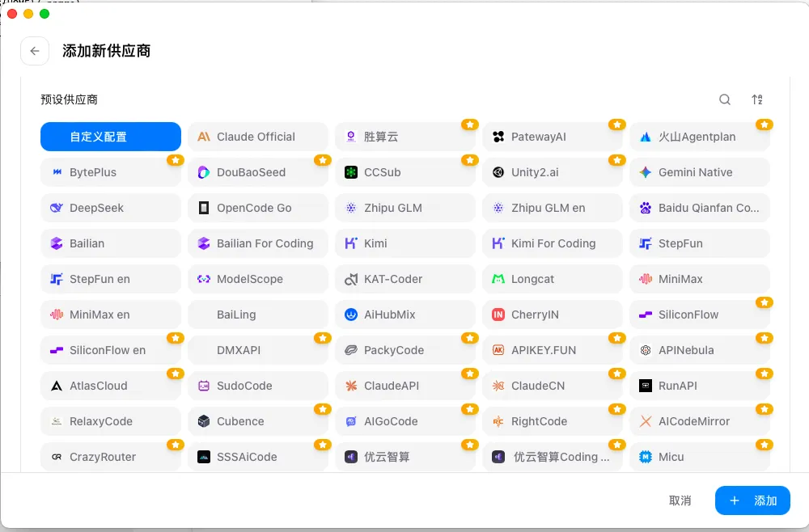809x532 pixels.
Task: Click the Unity2.ai logo icon
Action: [498, 172]
